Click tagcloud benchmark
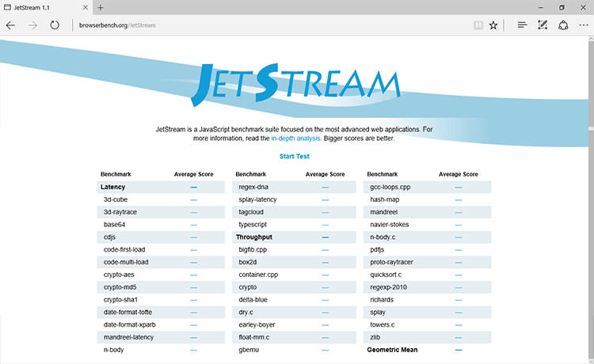594x364 pixels. (251, 212)
